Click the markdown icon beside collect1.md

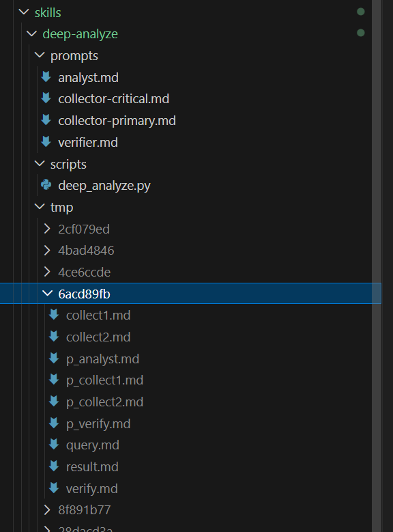click(x=54, y=315)
